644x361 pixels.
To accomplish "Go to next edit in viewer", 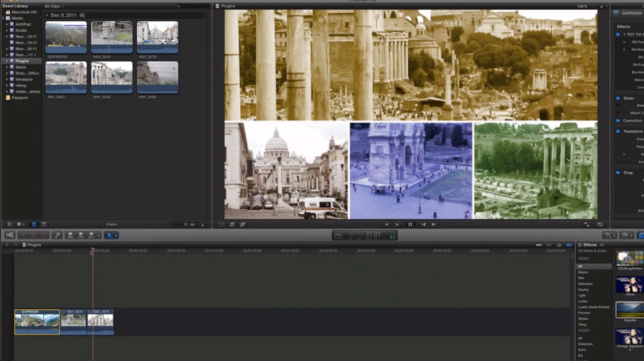I will pyautogui.click(x=433, y=225).
